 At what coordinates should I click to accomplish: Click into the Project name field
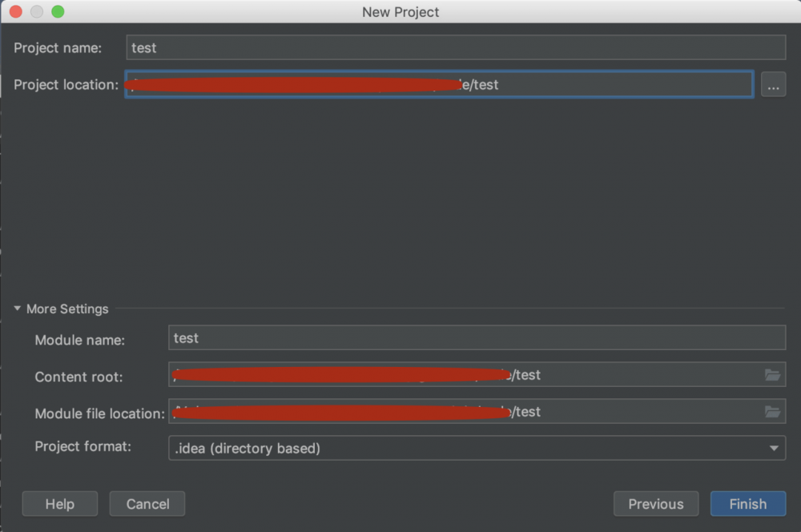[455, 47]
